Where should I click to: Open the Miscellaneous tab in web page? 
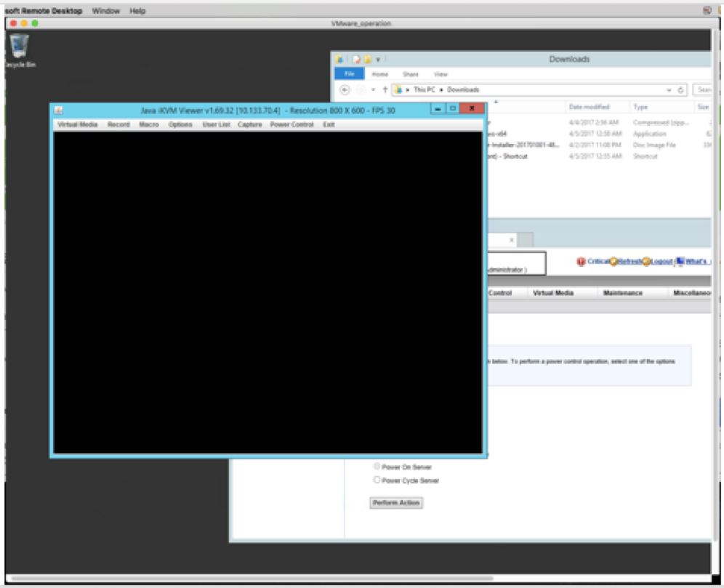(691, 293)
